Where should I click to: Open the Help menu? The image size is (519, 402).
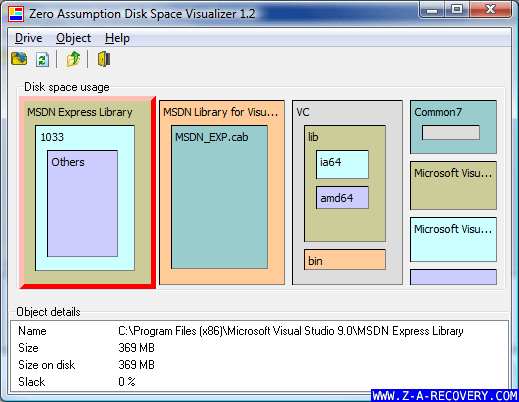117,38
